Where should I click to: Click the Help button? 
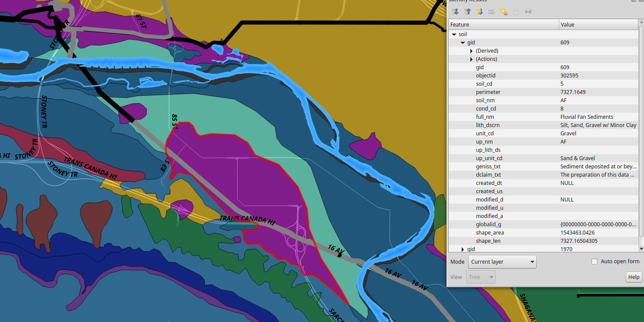pos(634,277)
